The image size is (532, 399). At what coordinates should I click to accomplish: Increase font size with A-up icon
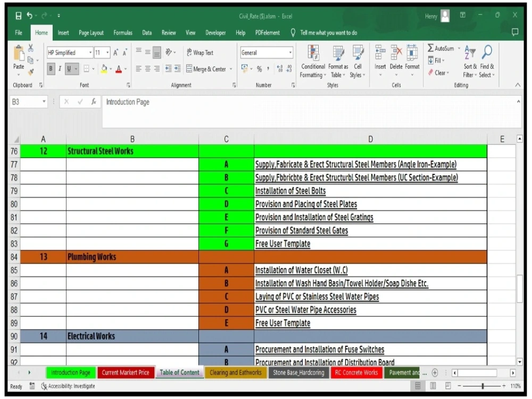coord(115,53)
